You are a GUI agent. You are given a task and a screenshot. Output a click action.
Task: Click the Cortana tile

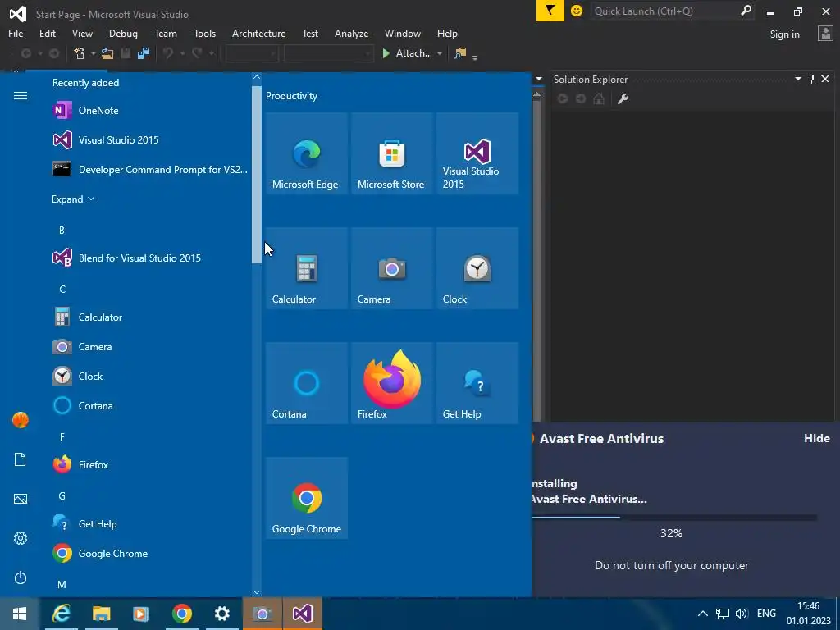[x=307, y=383]
